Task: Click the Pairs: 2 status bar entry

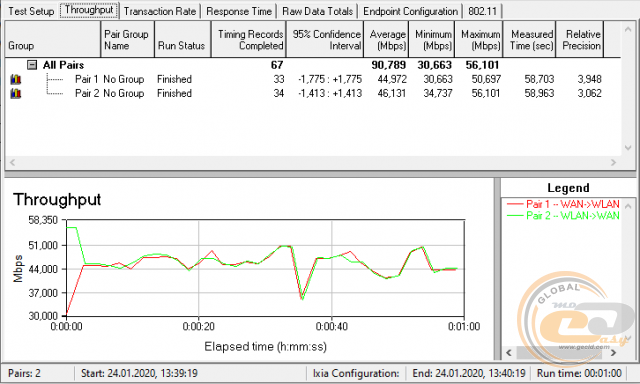Action: (x=24, y=373)
